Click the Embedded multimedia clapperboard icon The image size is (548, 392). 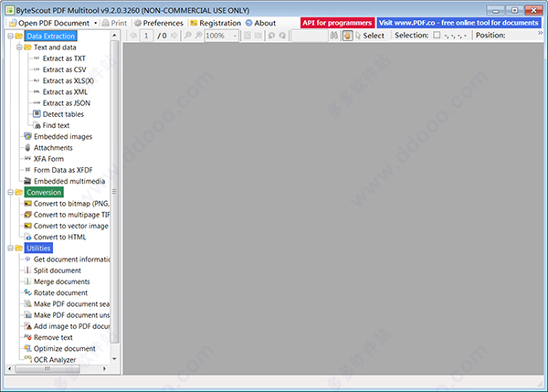(27, 181)
